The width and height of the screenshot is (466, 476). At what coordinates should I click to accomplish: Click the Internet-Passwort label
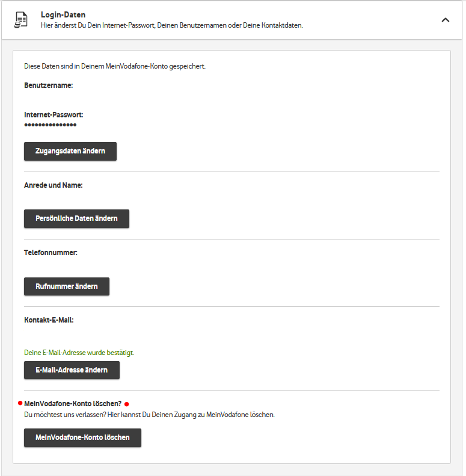[x=54, y=114]
